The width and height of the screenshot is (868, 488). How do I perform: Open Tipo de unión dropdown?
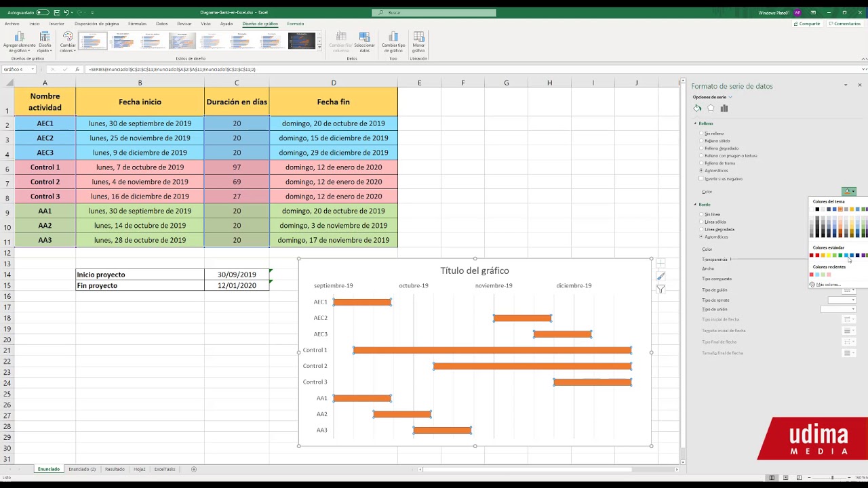[838, 309]
